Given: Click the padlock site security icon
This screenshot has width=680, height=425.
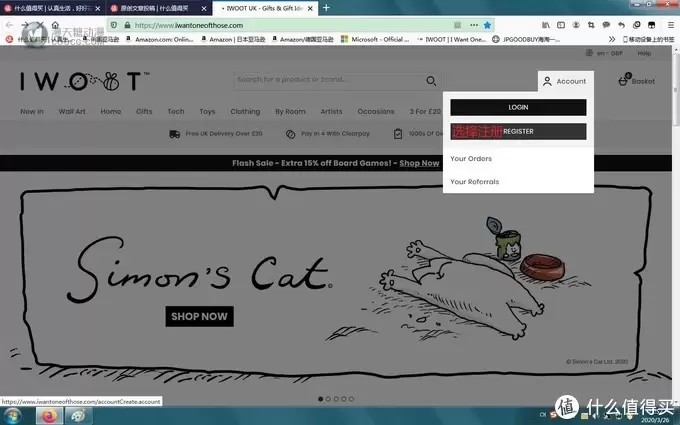Looking at the screenshot, I should (x=127, y=25).
